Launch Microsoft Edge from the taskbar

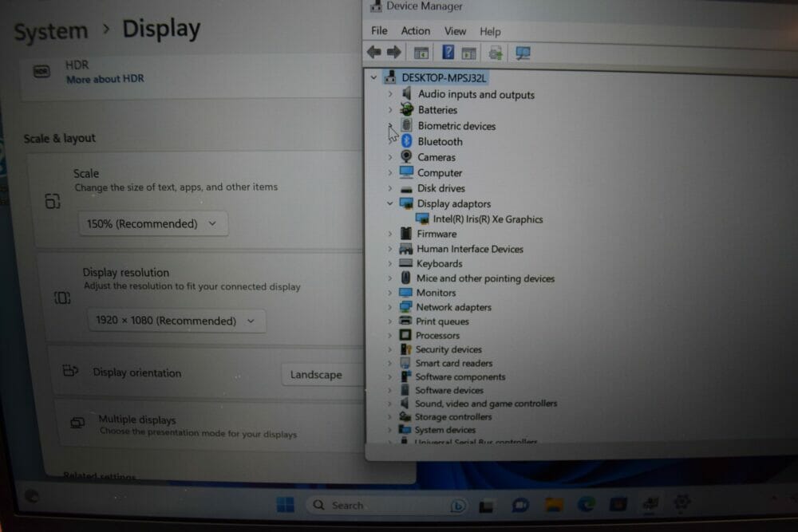tap(587, 504)
